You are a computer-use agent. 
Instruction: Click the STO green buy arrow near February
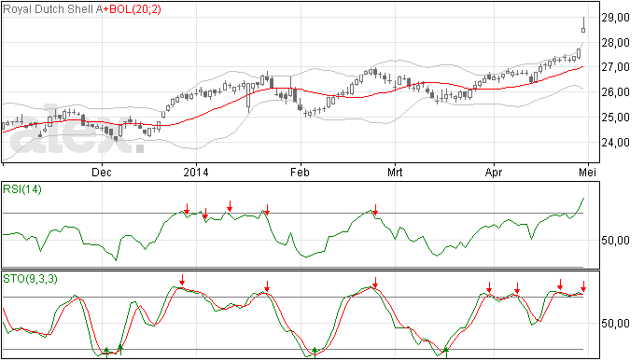(315, 353)
